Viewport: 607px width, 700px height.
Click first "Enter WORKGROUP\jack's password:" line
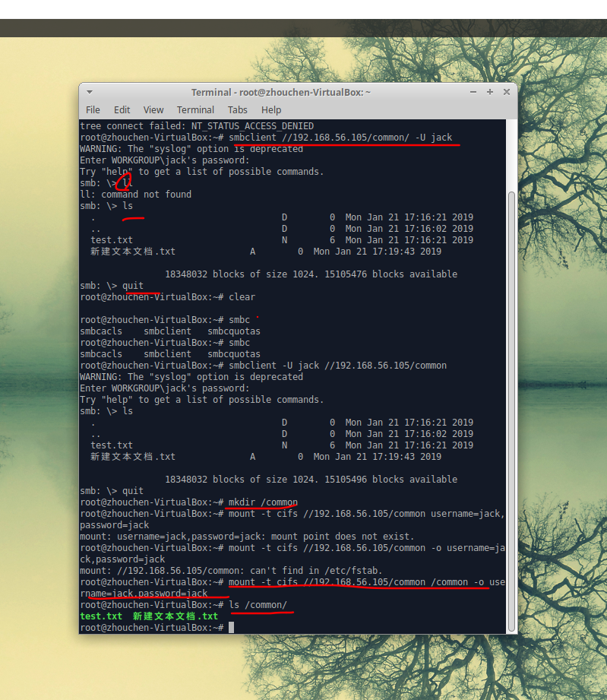point(165,160)
